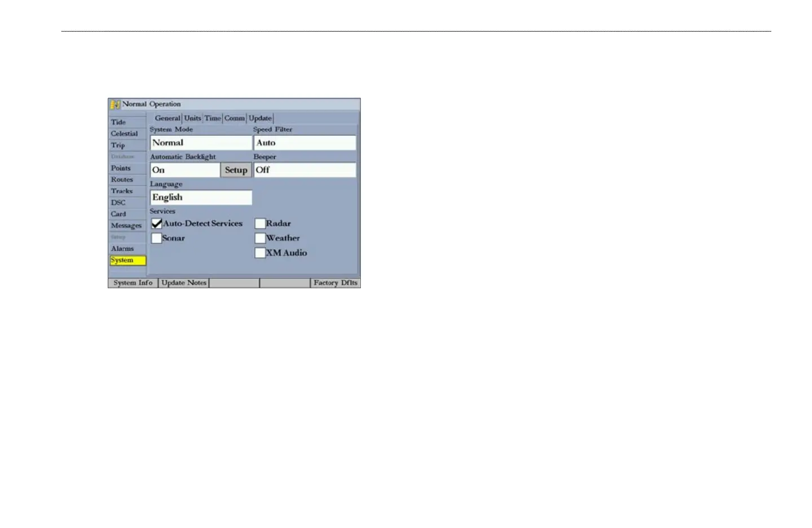
Task: Check the Weather service box
Action: [x=260, y=238]
